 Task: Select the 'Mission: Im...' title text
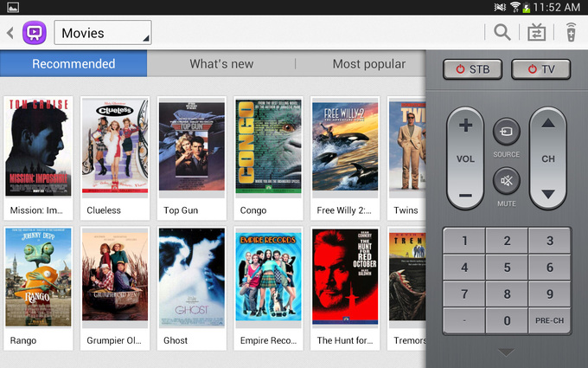pos(36,210)
